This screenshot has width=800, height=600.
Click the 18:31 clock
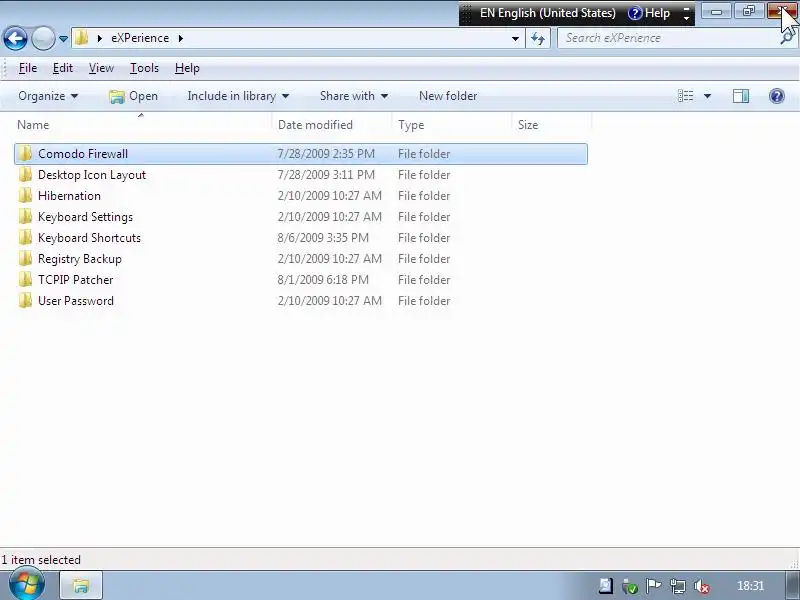point(751,586)
